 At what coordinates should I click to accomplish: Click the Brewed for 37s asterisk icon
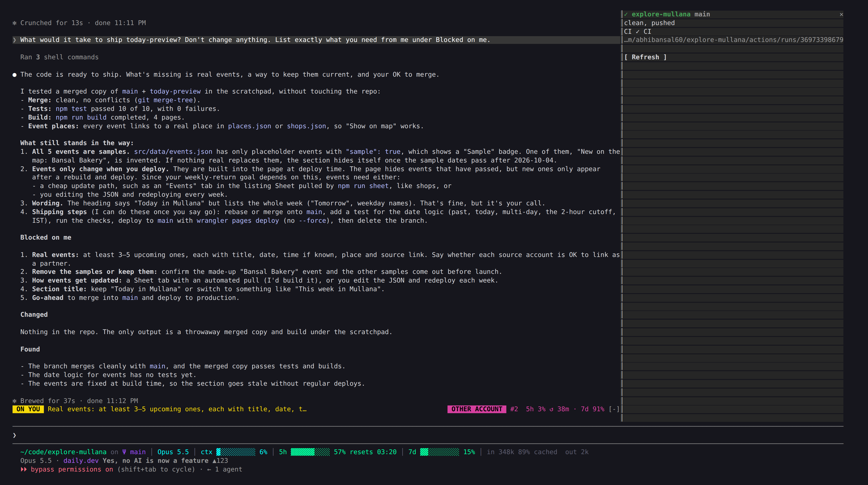point(14,401)
